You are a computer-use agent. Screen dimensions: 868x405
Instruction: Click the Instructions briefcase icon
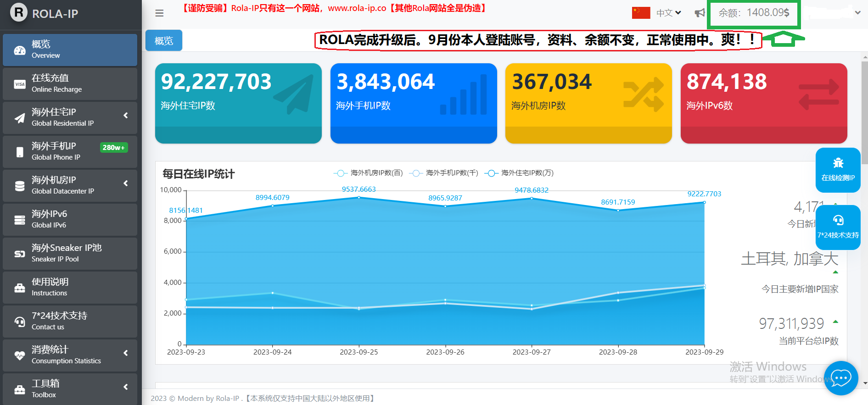(x=20, y=288)
